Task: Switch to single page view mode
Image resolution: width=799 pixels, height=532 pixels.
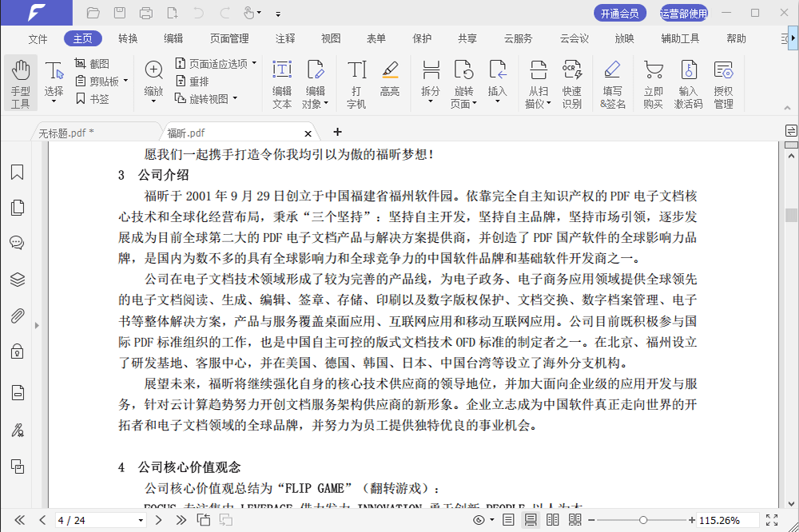Action: click(x=508, y=520)
